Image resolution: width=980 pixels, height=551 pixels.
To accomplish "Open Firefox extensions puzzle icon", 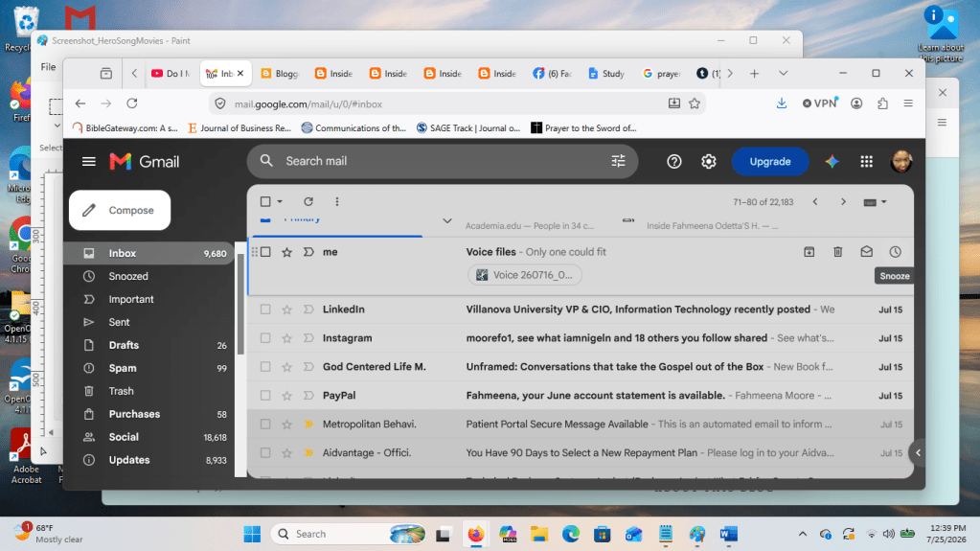I will (x=882, y=103).
